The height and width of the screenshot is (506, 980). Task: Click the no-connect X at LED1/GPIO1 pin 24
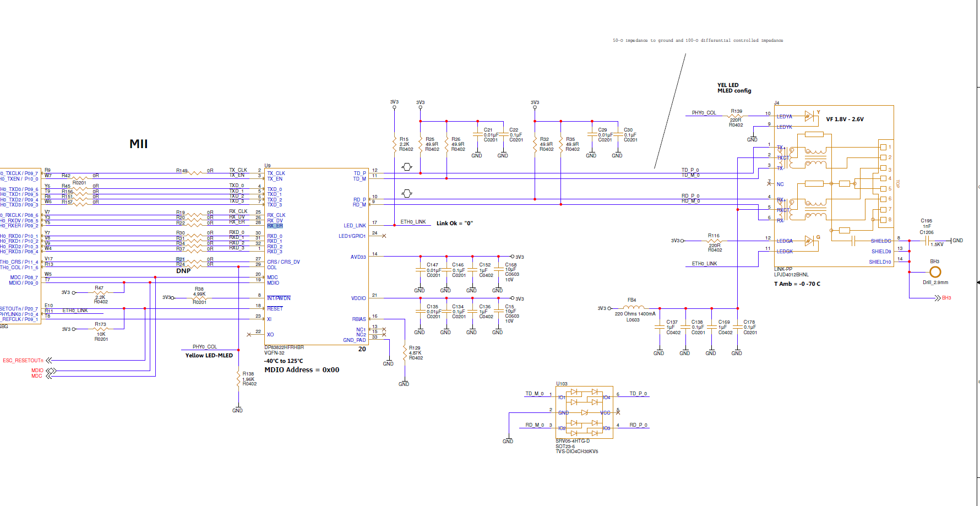pos(384,236)
